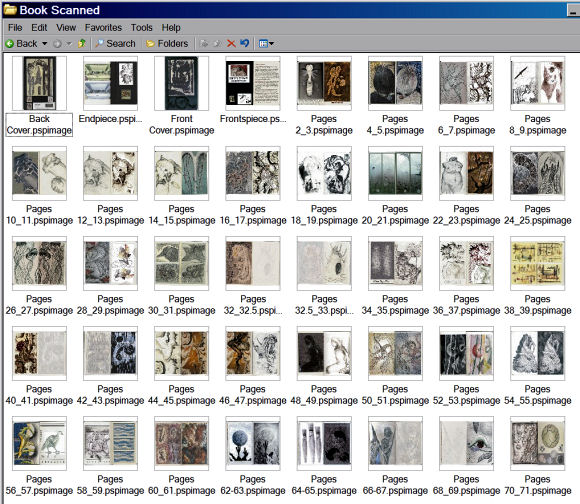
Task: Select the Pages 4_5.pspimage thumbnail
Action: tap(395, 83)
